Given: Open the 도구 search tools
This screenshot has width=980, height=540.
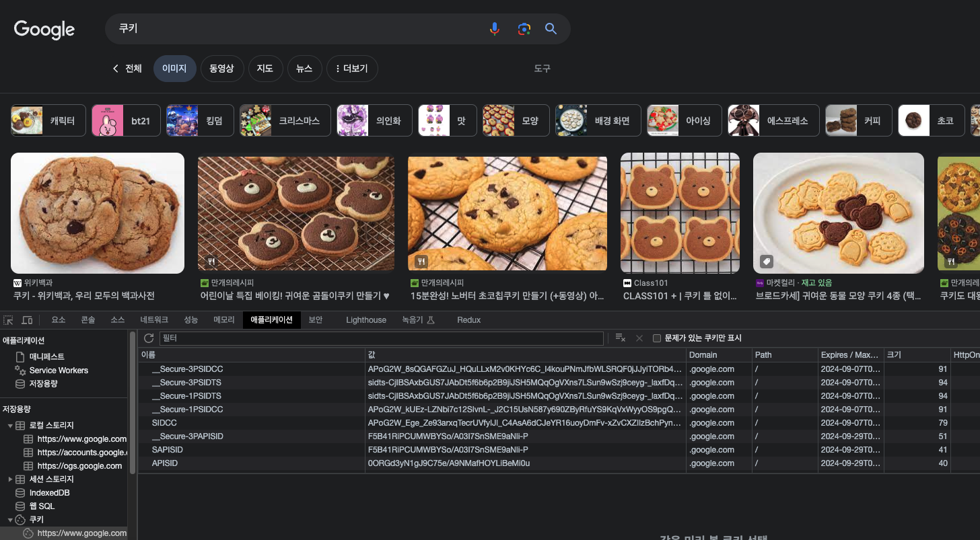Looking at the screenshot, I should pos(542,69).
